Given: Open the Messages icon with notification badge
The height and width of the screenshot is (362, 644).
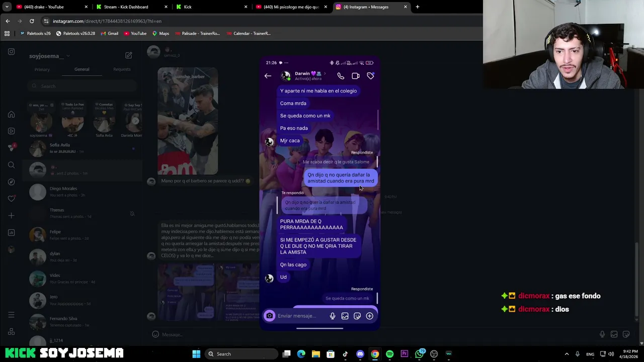Looking at the screenshot, I should [x=11, y=148].
